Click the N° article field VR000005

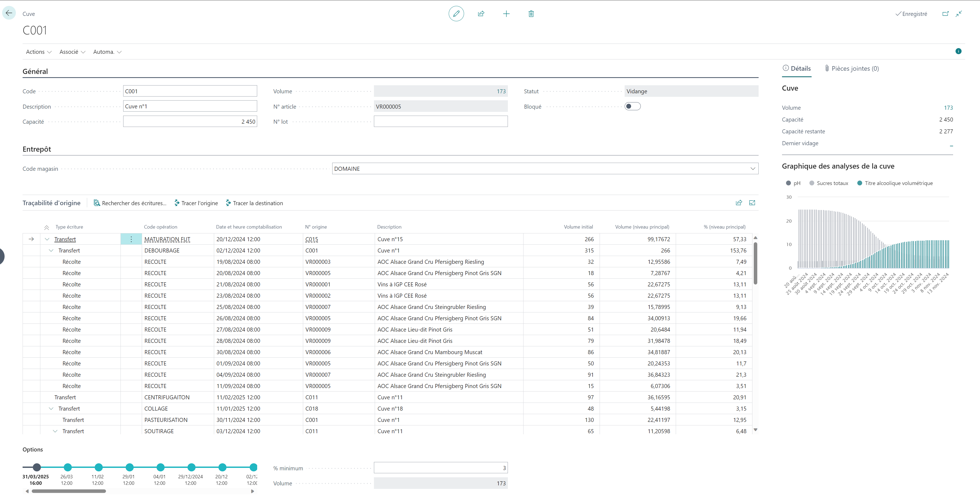tap(441, 106)
